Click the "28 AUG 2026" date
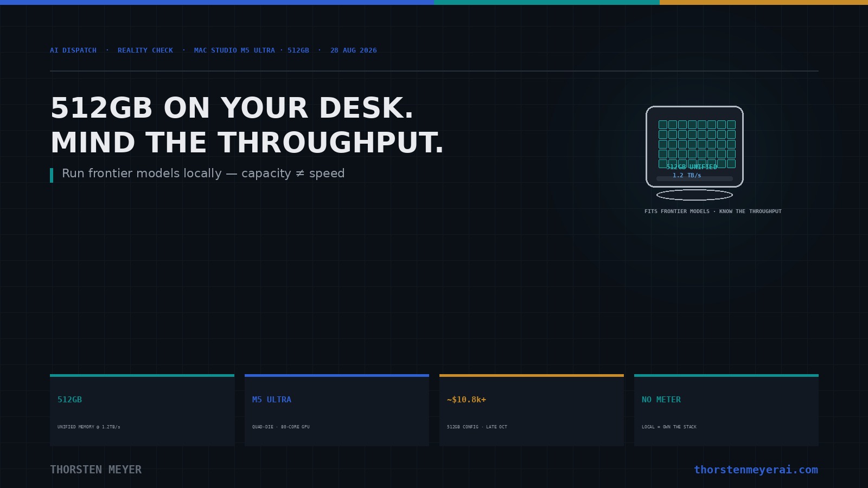This screenshot has width=868, height=488. click(x=354, y=50)
